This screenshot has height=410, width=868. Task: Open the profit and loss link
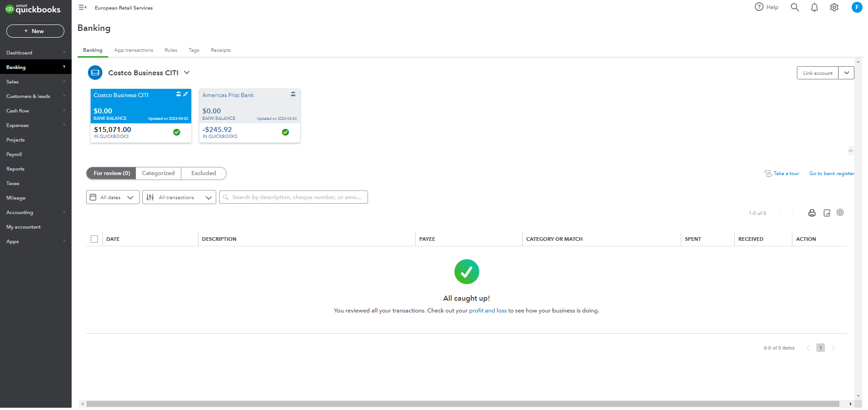(488, 311)
